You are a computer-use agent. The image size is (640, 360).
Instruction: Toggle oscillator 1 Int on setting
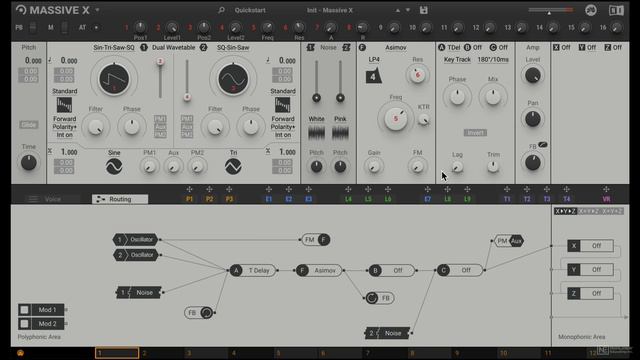(x=64, y=135)
